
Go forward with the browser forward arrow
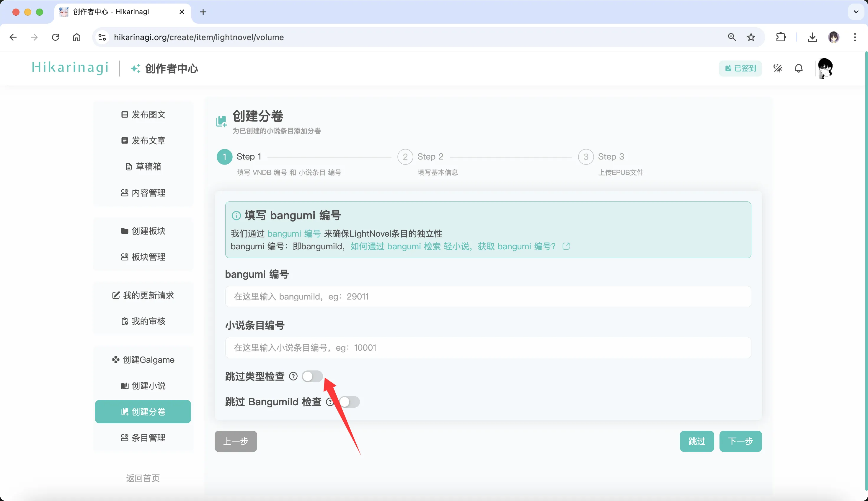(x=34, y=37)
